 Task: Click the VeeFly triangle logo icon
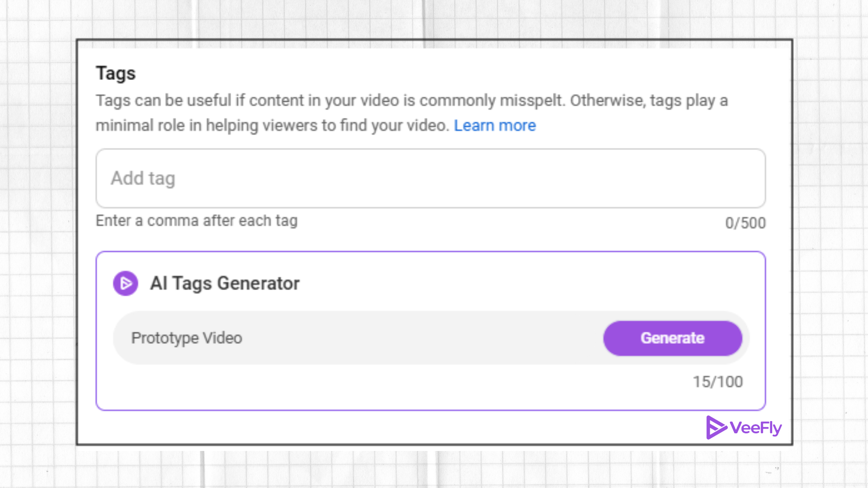pyautogui.click(x=716, y=427)
